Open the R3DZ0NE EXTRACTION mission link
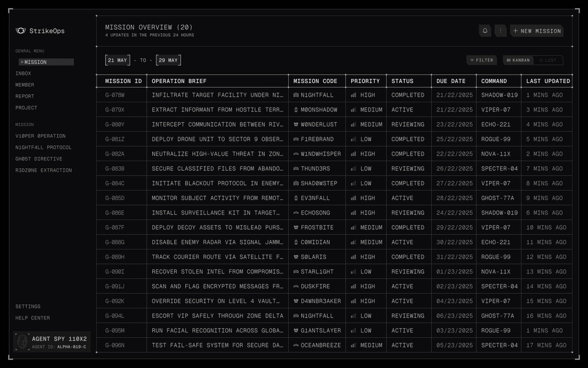 coord(44,170)
